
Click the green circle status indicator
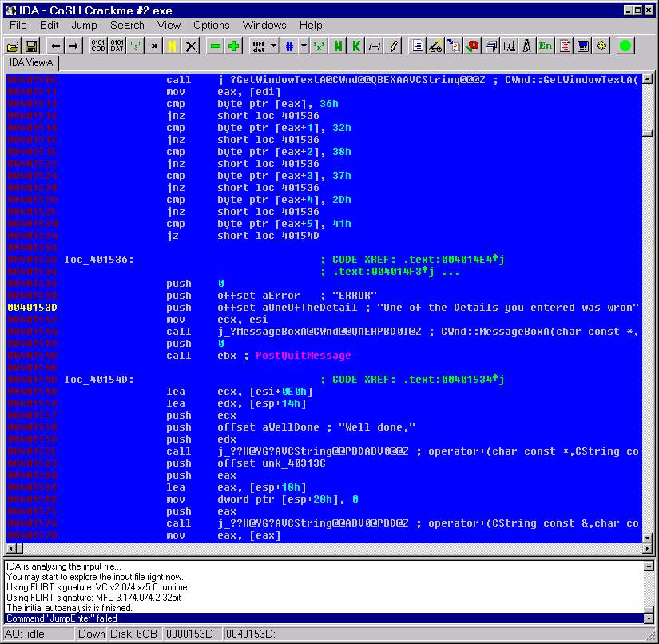(625, 46)
